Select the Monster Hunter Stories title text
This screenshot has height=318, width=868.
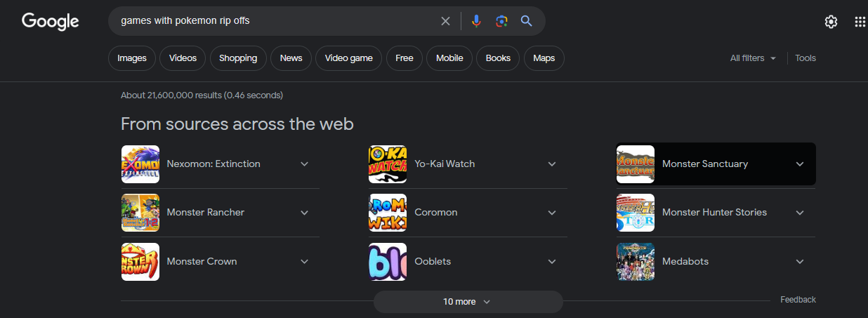pos(714,213)
